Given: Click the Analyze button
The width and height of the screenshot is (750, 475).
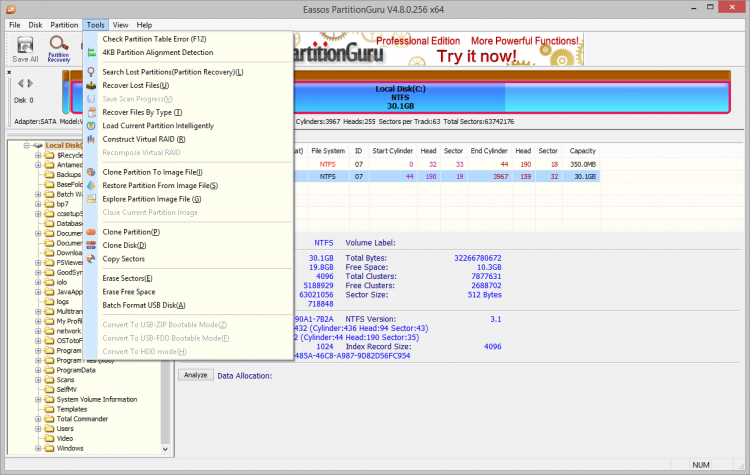Looking at the screenshot, I should pos(196,375).
